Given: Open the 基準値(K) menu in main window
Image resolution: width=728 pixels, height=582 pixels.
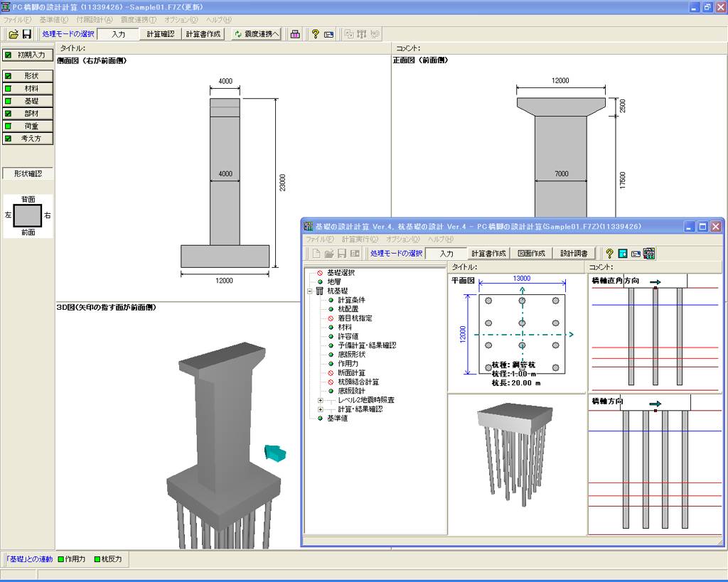Looking at the screenshot, I should 54,20.
